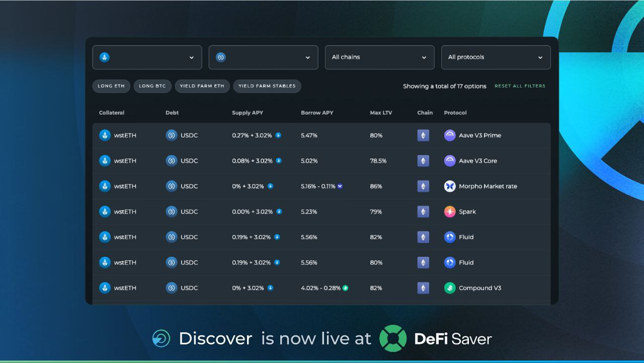Click staking reward icon beside 0.00% + 3.02%
The image size is (644, 363).
pos(279,211)
